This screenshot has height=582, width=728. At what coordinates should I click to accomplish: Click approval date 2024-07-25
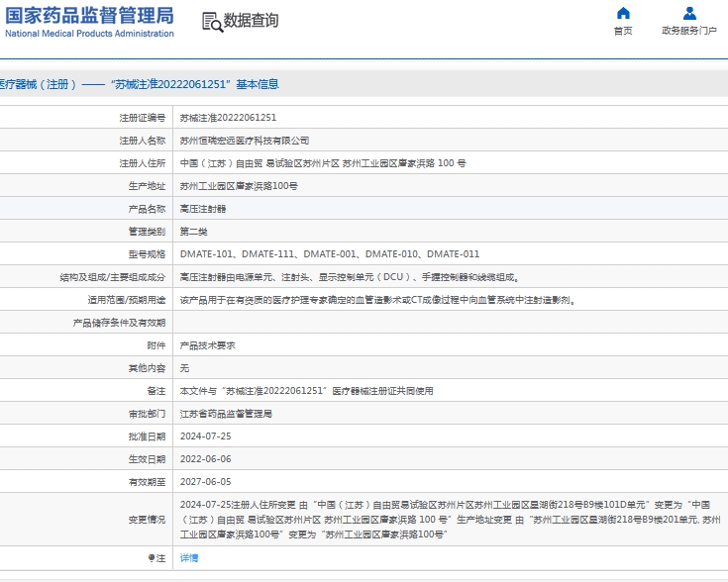(206, 436)
